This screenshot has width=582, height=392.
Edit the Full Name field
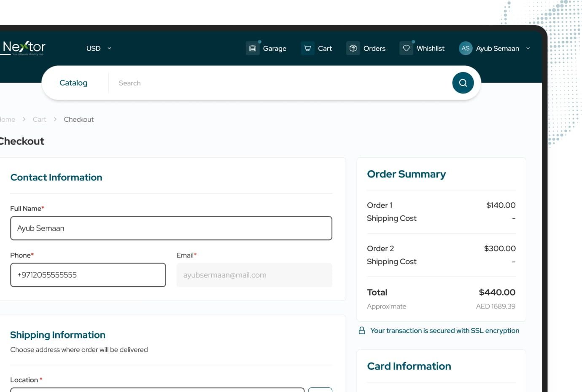click(171, 228)
